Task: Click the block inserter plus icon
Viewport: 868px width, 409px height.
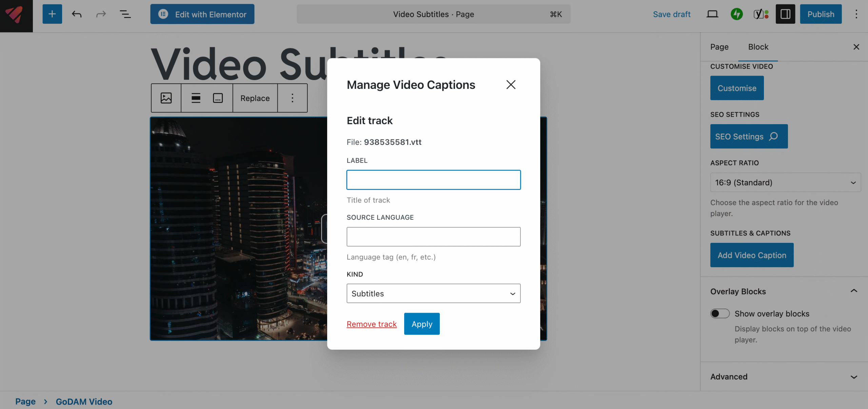Action: 52,14
